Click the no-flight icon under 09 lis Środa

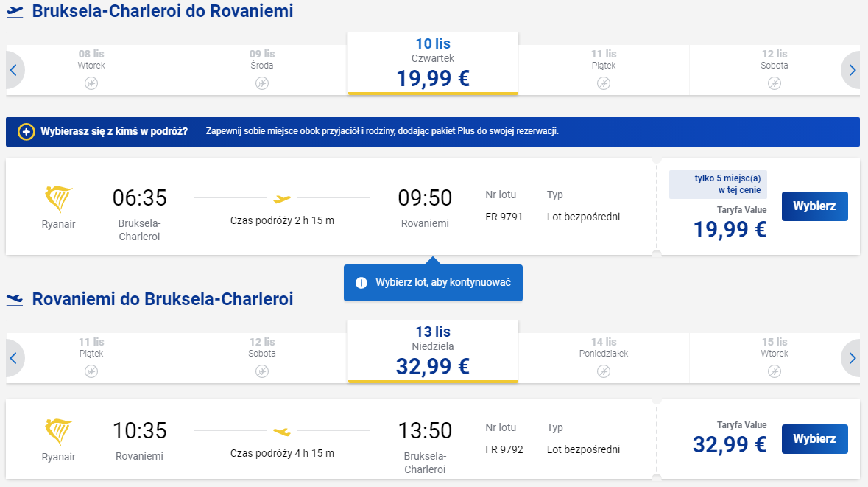click(262, 83)
